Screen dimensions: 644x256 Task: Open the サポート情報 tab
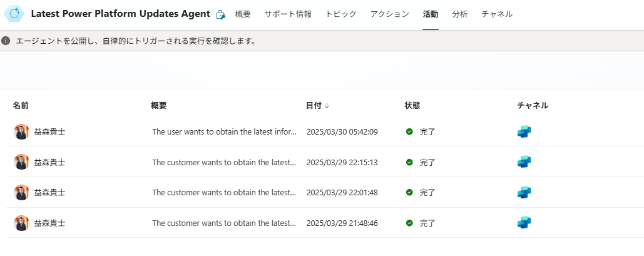tap(288, 14)
